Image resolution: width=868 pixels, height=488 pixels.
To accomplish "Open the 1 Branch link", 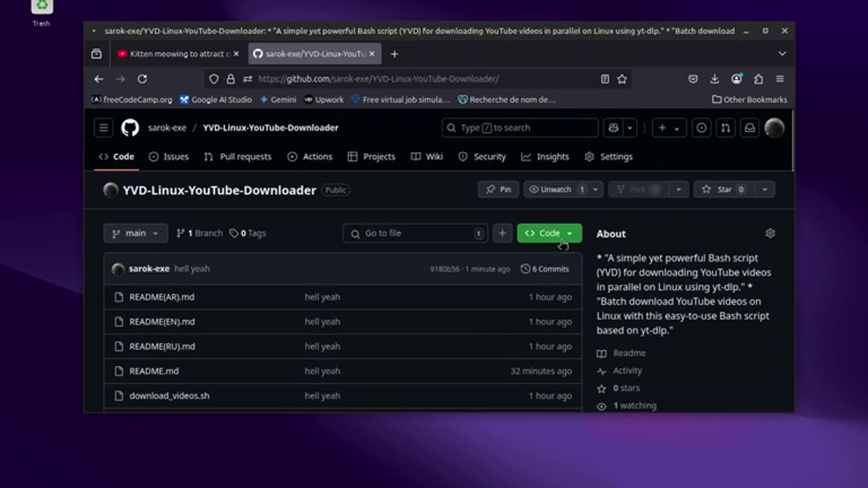I will (199, 233).
